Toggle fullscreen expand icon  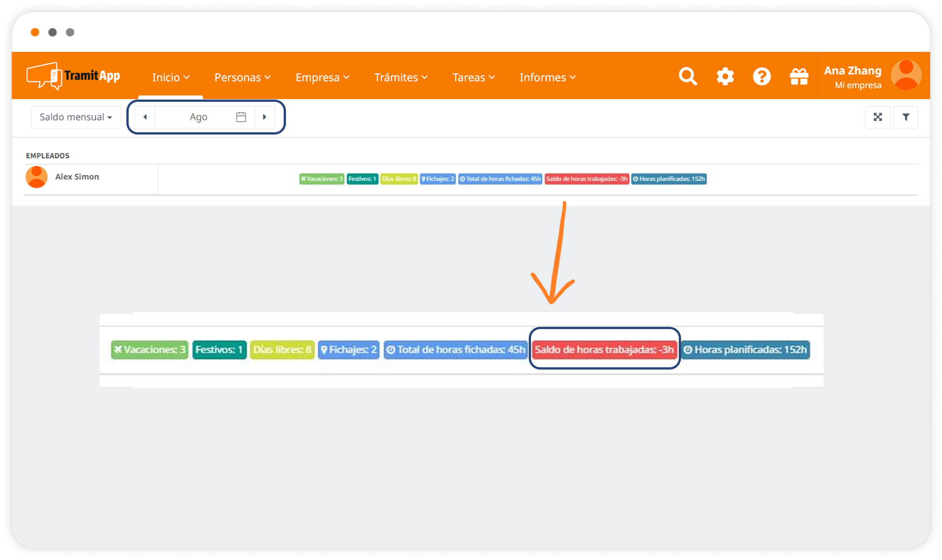pos(877,117)
